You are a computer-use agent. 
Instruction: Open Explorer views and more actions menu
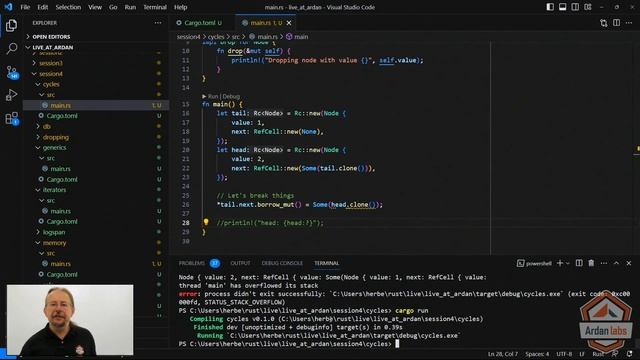tap(158, 23)
